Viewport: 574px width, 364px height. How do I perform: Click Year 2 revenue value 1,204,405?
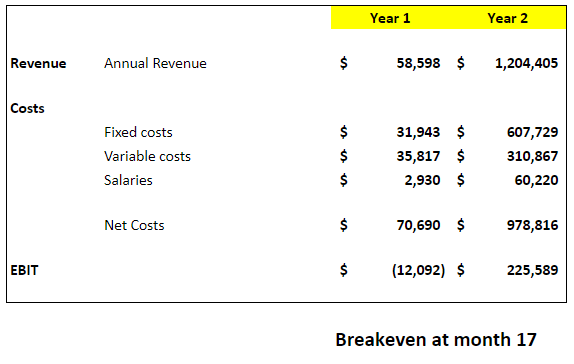click(x=526, y=63)
